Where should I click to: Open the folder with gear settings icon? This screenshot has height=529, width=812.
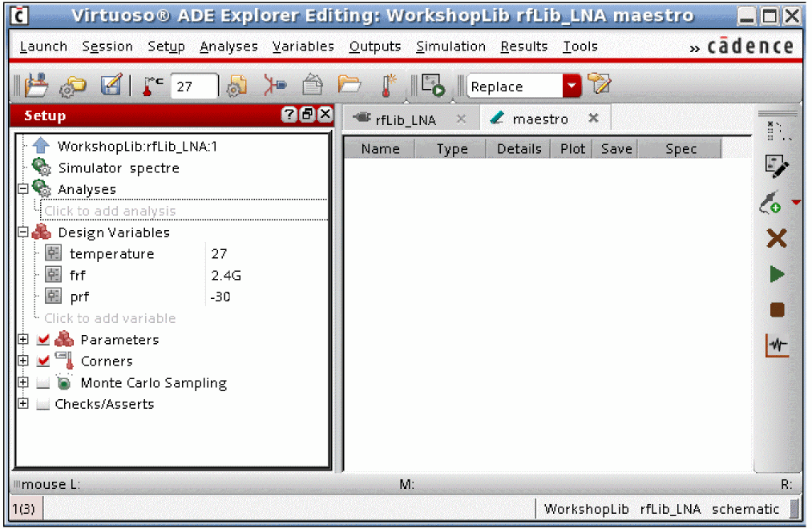click(x=72, y=86)
